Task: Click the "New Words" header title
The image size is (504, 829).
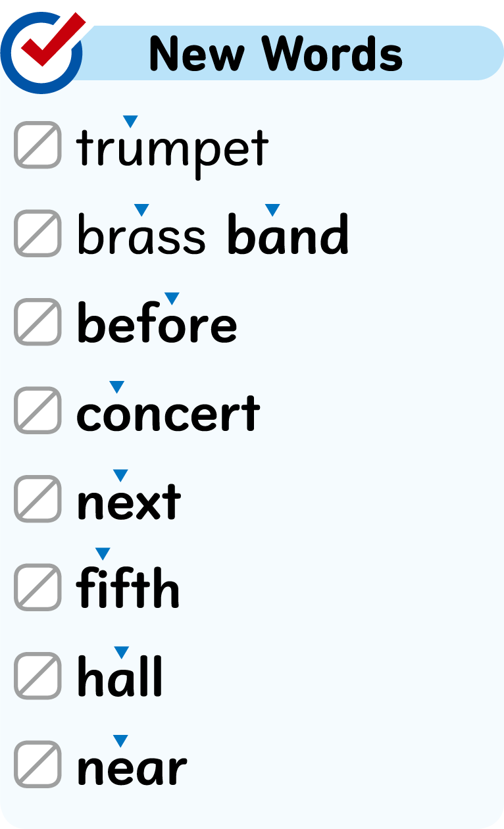Action: tap(276, 54)
